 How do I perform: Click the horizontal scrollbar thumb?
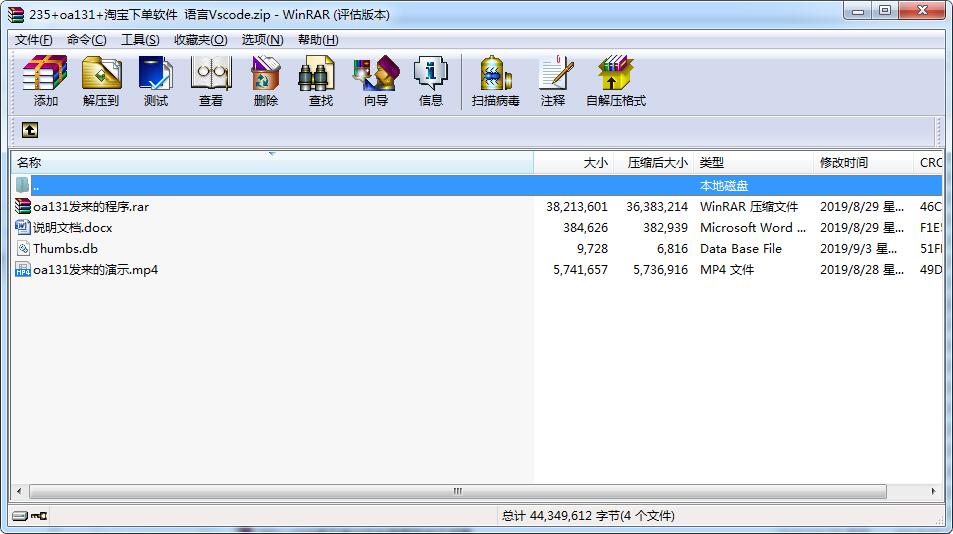(458, 491)
